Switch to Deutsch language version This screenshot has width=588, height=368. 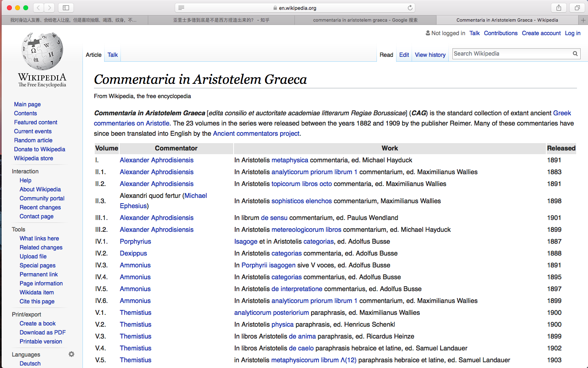point(30,364)
